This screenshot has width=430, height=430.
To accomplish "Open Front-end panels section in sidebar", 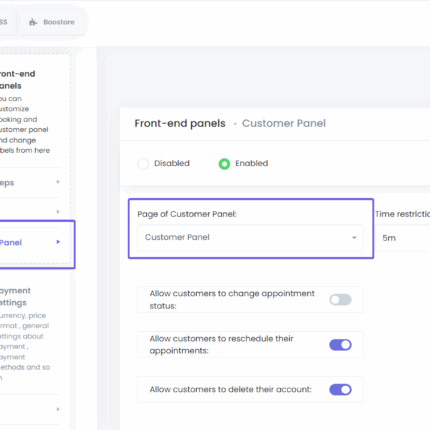I will click(17, 80).
